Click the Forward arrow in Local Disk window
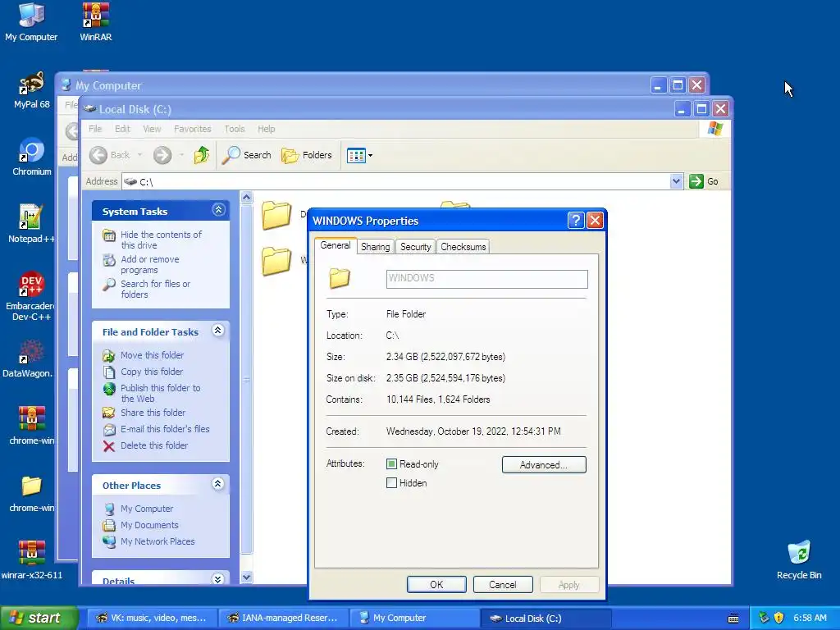The image size is (840, 630). coord(162,155)
